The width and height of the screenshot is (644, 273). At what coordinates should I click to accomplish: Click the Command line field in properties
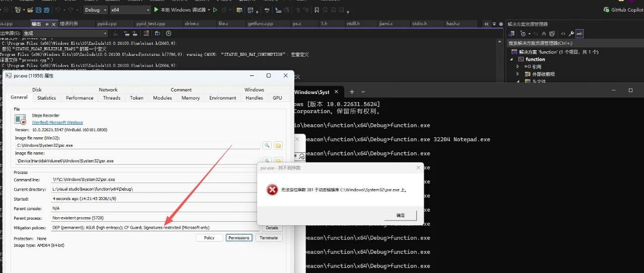click(155, 179)
